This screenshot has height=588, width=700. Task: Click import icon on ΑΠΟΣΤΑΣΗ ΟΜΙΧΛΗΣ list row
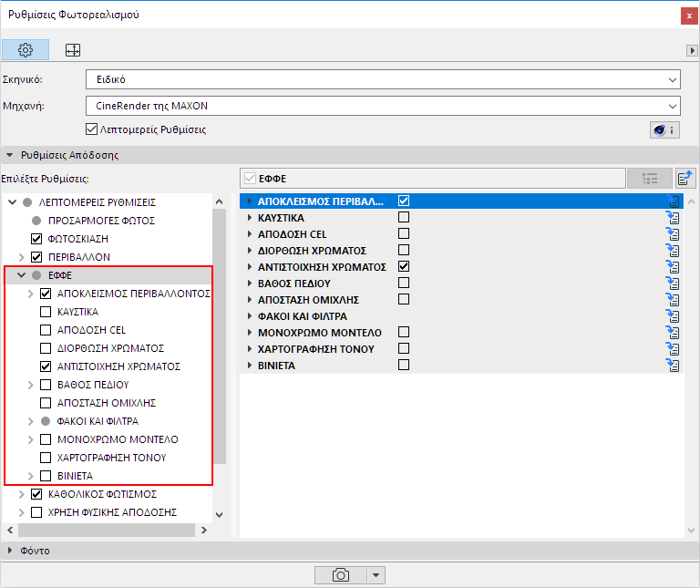point(673,300)
